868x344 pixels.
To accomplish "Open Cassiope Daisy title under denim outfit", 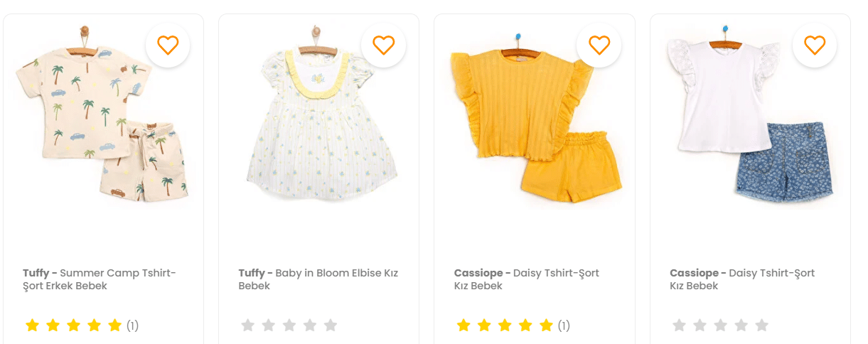I will point(742,279).
